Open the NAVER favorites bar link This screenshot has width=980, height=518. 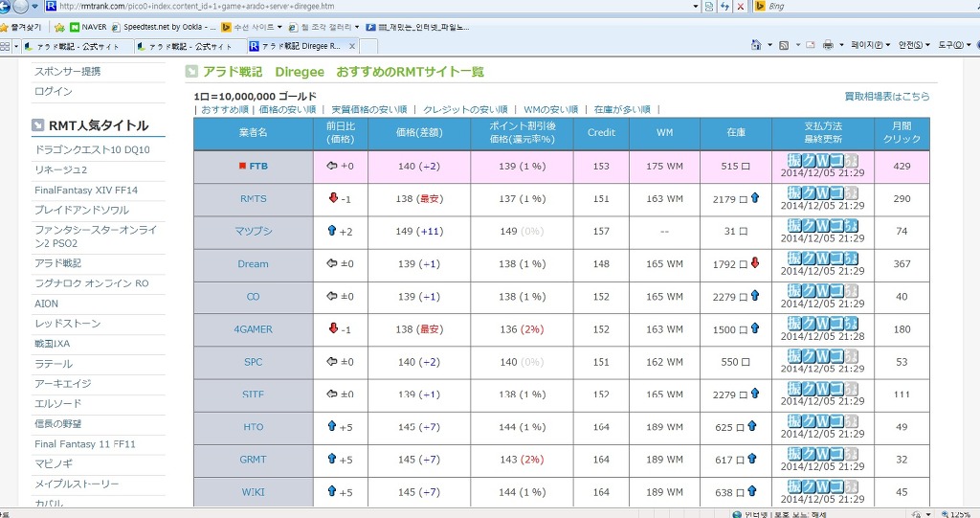click(87, 27)
